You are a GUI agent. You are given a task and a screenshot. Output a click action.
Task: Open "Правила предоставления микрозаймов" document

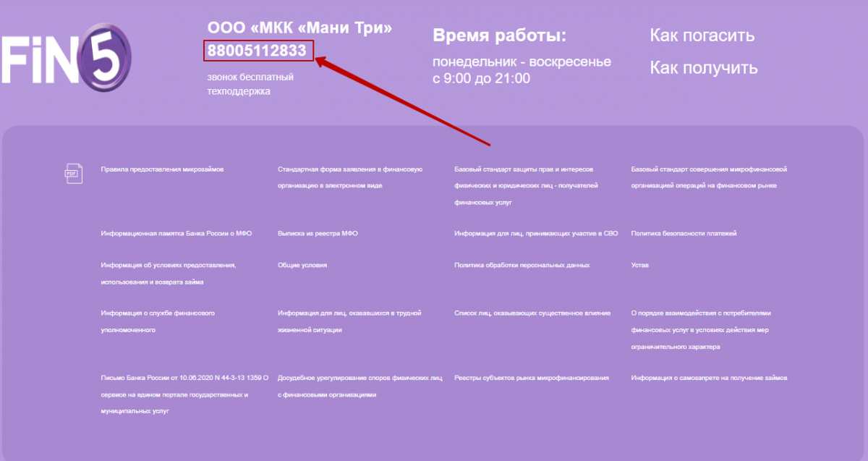coord(163,169)
